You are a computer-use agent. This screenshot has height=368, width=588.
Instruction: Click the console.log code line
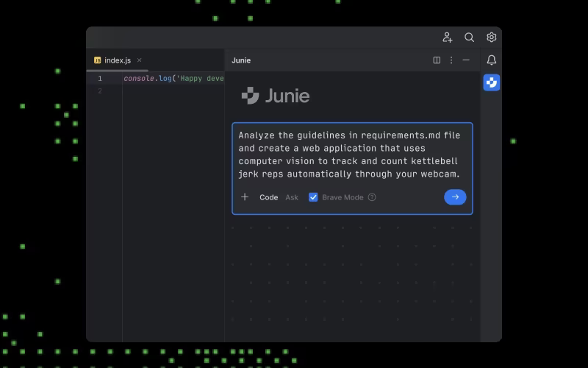tap(173, 79)
